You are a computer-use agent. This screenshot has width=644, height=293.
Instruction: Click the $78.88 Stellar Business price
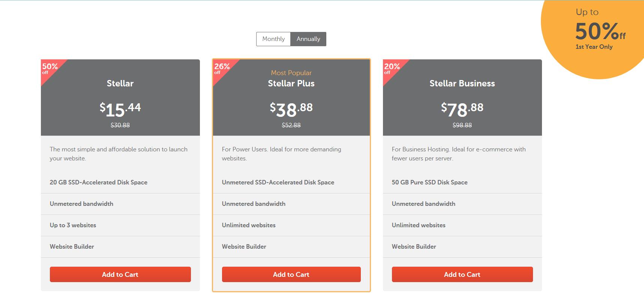462,109
